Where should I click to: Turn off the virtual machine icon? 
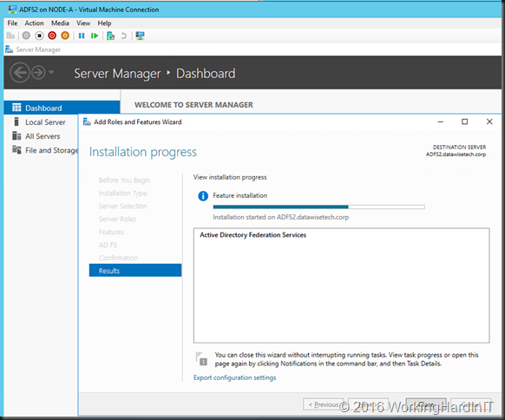tap(39, 36)
